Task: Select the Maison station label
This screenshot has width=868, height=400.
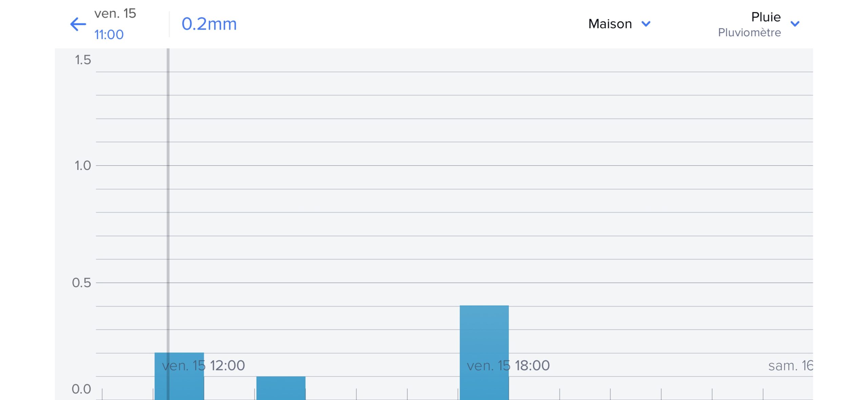Action: point(610,24)
